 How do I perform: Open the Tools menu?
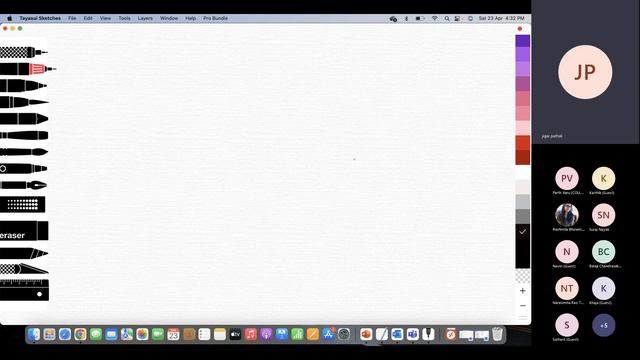124,18
